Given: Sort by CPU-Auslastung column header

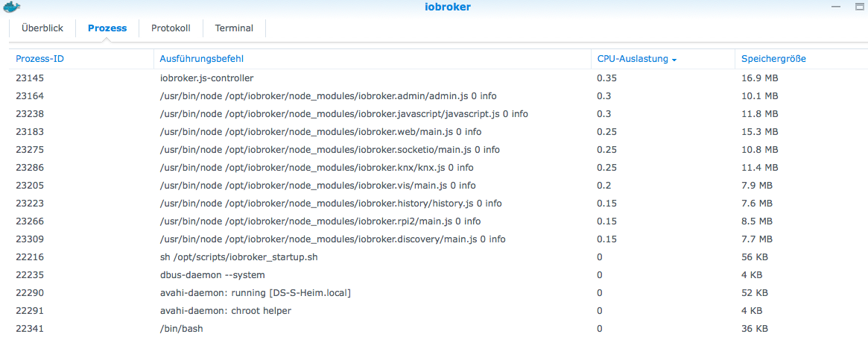Looking at the screenshot, I should click(633, 59).
